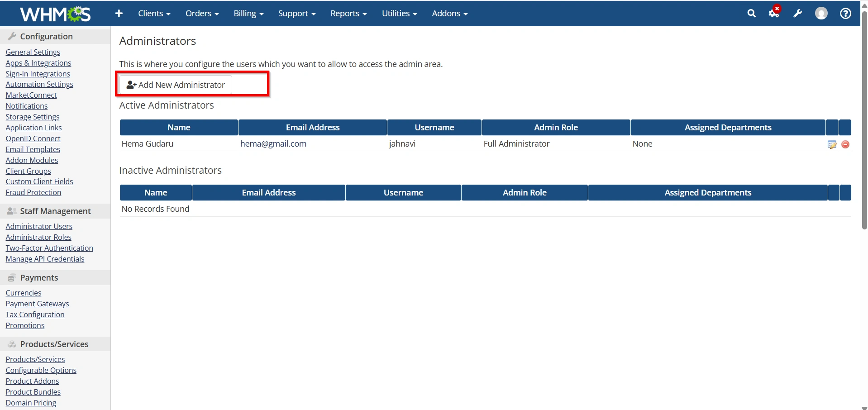The image size is (868, 410).
Task: Open Administrator Roles link
Action: [38, 237]
